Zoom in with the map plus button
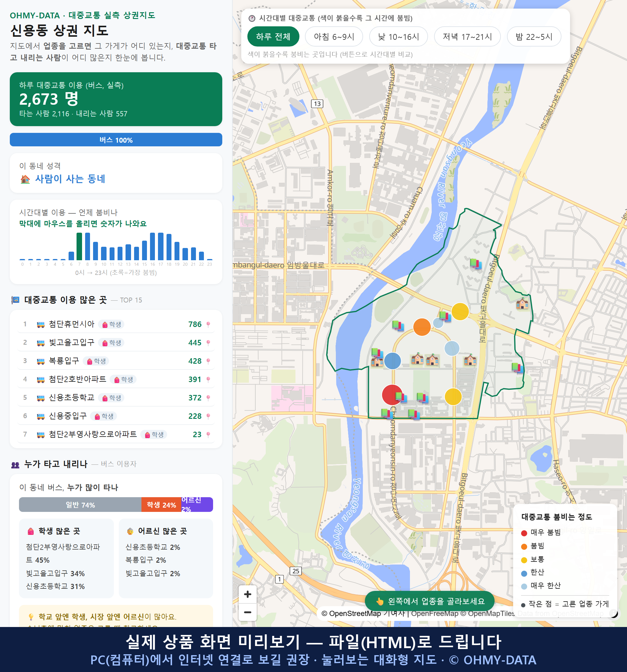The width and height of the screenshot is (627, 672). pyautogui.click(x=247, y=594)
